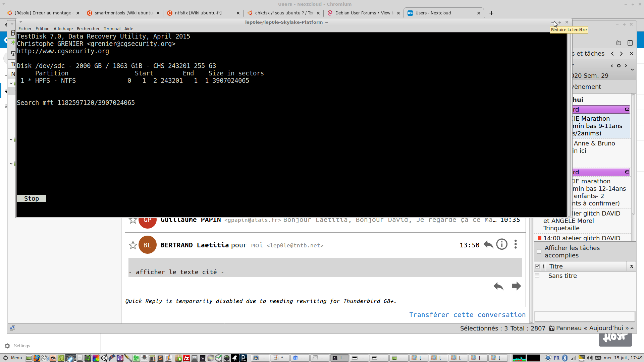The width and height of the screenshot is (644, 362).
Task: Go to today circle in mini calendar
Action: click(619, 66)
